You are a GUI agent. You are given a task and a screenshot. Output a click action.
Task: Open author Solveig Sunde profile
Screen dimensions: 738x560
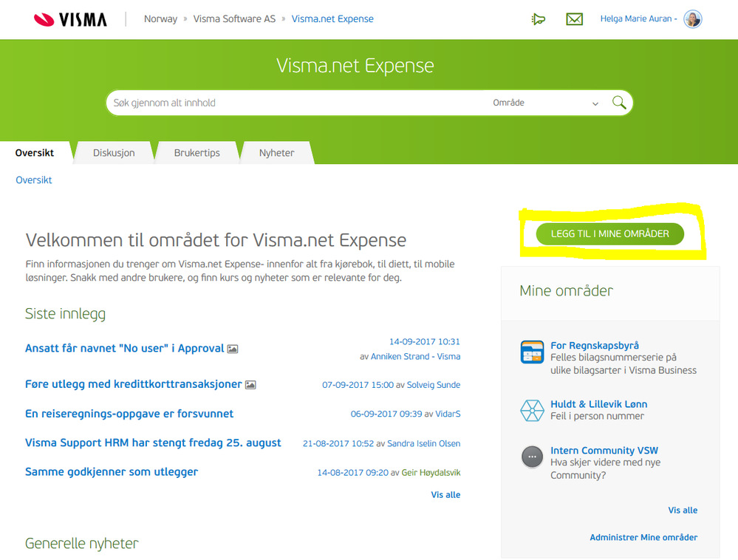(x=434, y=385)
